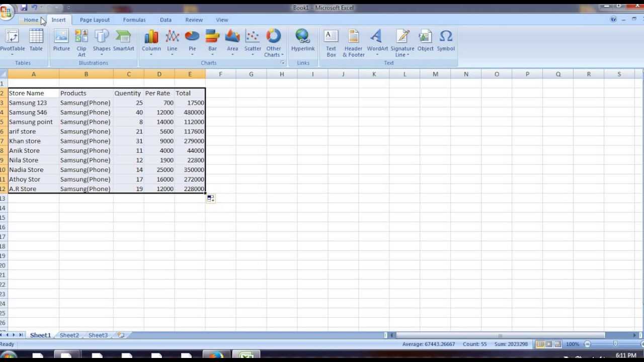This screenshot has width=644, height=362.
Task: Insert a Text Box
Action: click(x=331, y=43)
